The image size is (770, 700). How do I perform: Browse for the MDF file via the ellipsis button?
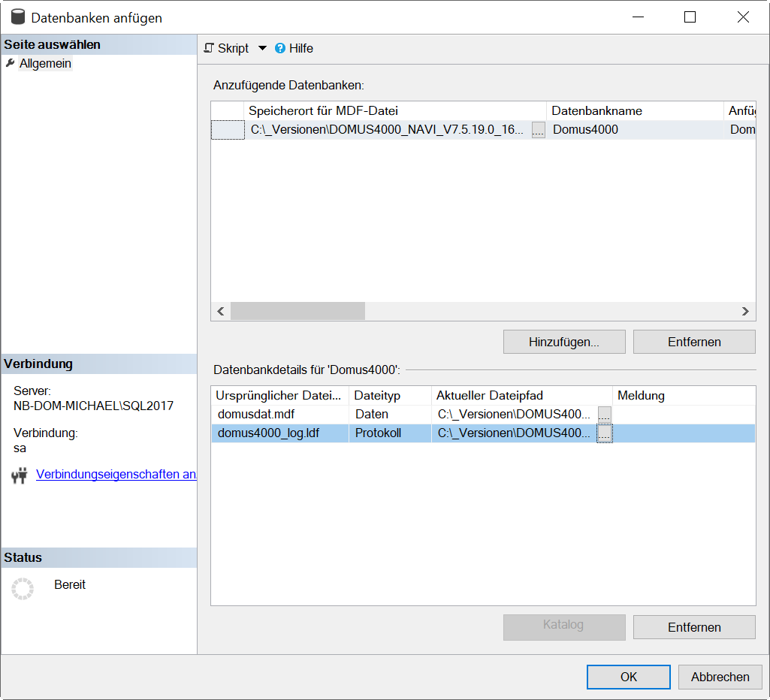pyautogui.click(x=538, y=130)
